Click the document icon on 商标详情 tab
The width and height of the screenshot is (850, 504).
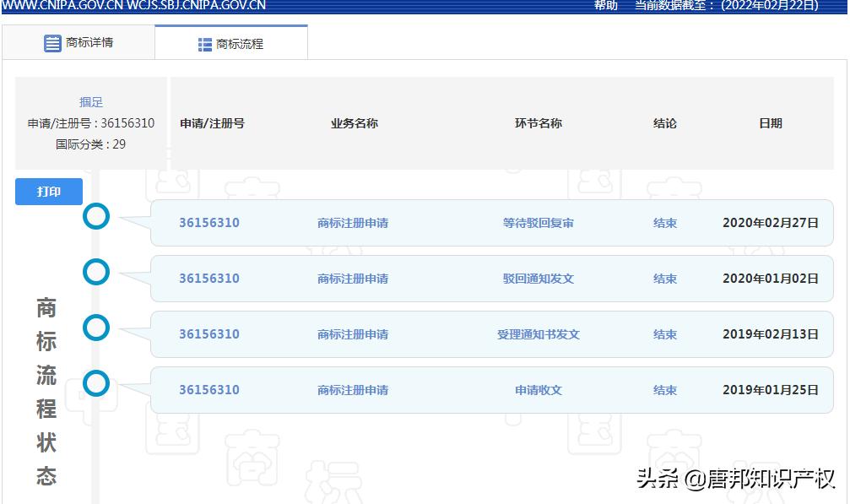[x=52, y=42]
